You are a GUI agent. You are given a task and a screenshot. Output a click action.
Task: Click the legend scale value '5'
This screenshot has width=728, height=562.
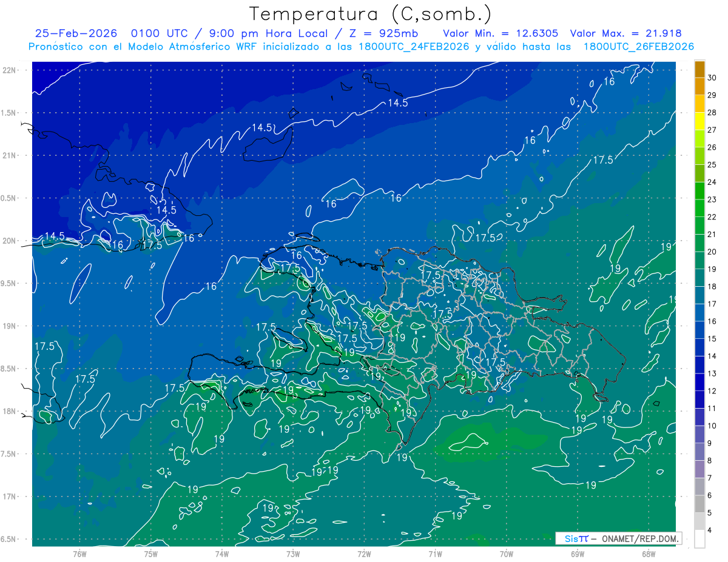click(709, 513)
